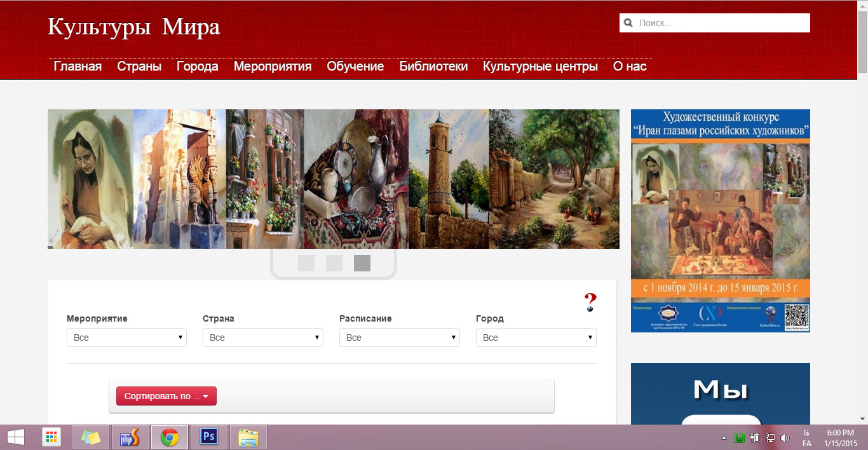Open the Мероприятие filter dropdown
Image resolution: width=868 pixels, height=450 pixels.
[x=126, y=337]
